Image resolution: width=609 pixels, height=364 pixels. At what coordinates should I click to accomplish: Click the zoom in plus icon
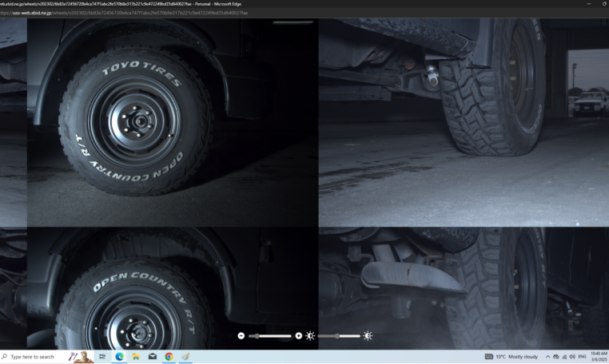pyautogui.click(x=298, y=336)
